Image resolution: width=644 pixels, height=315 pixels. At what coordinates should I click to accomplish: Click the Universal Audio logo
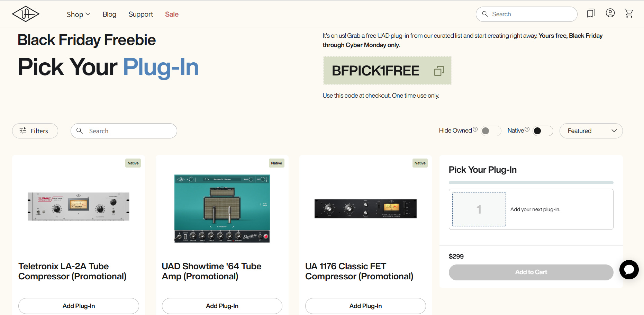click(x=26, y=14)
